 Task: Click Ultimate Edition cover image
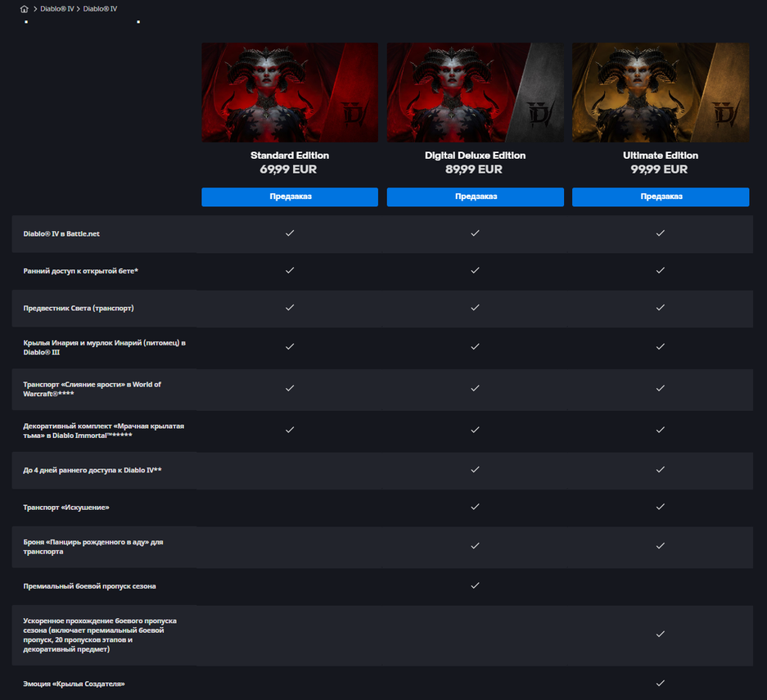(661, 93)
